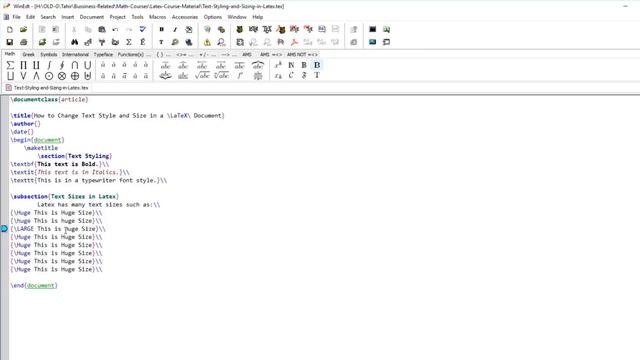Viewport: 640px width, 360px height.
Task: Switch to the Greek symbols tab
Action: tap(29, 54)
